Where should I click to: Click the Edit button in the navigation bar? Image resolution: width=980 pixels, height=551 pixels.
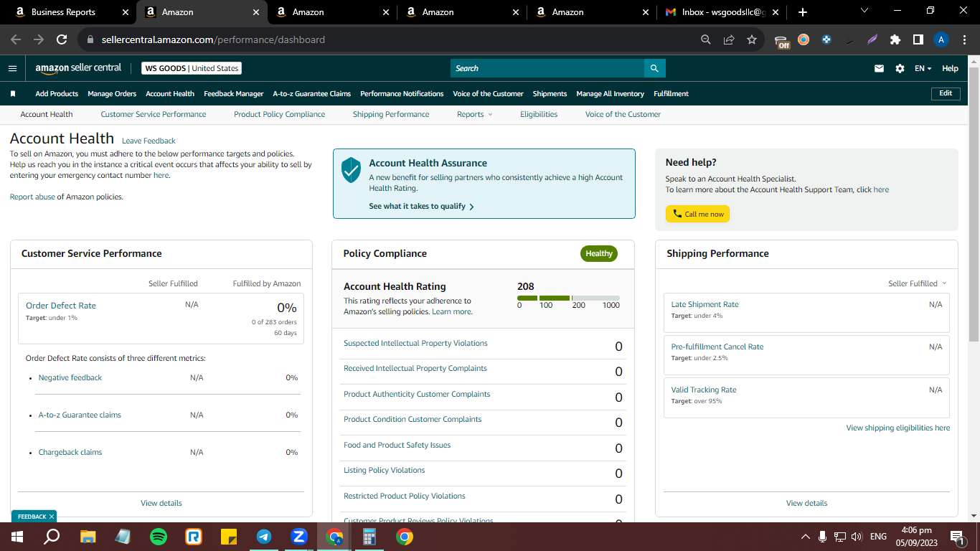tap(946, 93)
